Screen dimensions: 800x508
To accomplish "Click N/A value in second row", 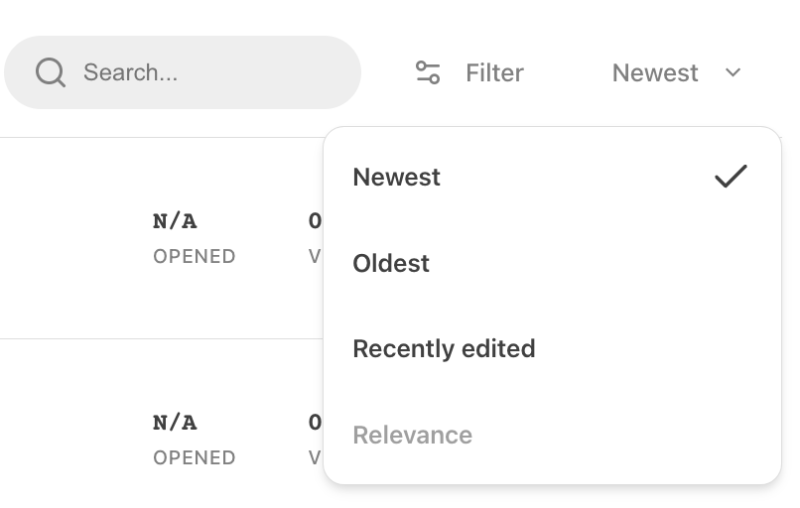I will (175, 423).
